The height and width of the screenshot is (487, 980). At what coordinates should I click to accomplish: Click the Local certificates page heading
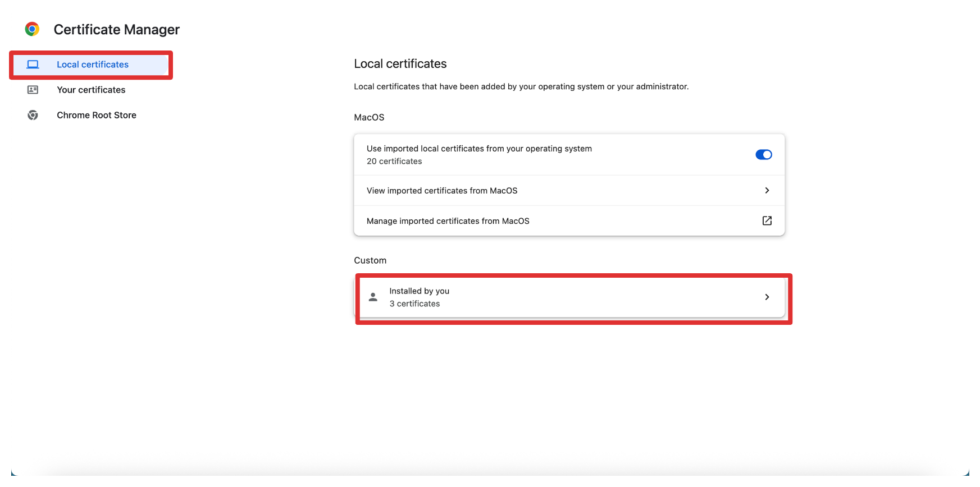pos(400,64)
